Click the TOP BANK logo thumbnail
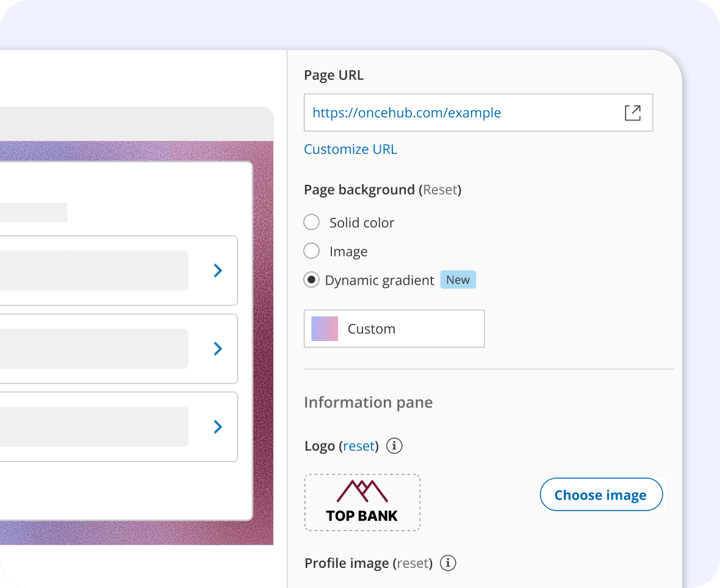 click(x=362, y=503)
